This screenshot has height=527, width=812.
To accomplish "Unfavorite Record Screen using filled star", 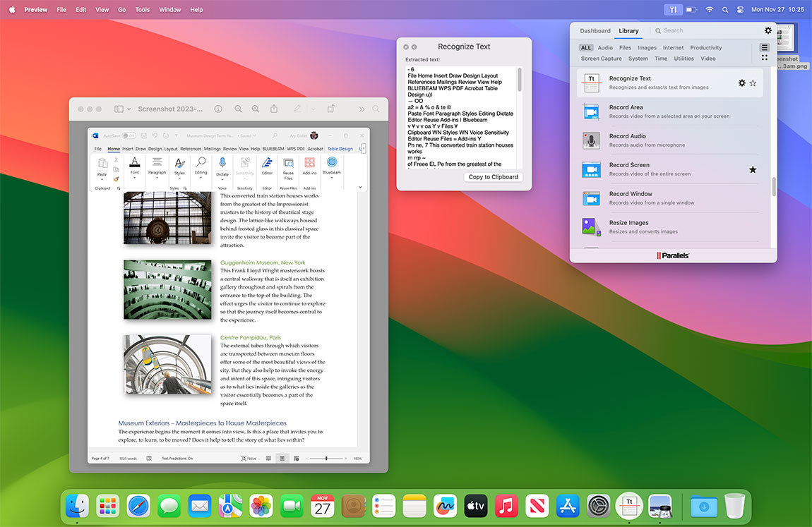I will point(753,169).
